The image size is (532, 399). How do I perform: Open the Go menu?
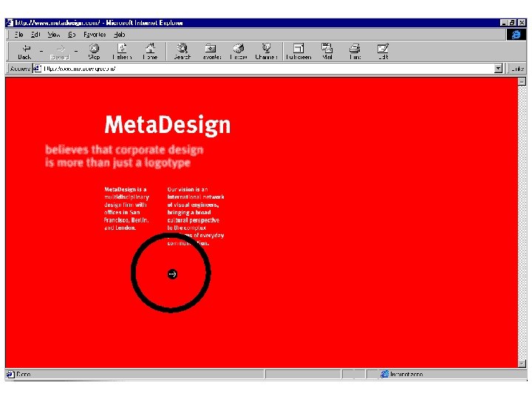pyautogui.click(x=72, y=35)
